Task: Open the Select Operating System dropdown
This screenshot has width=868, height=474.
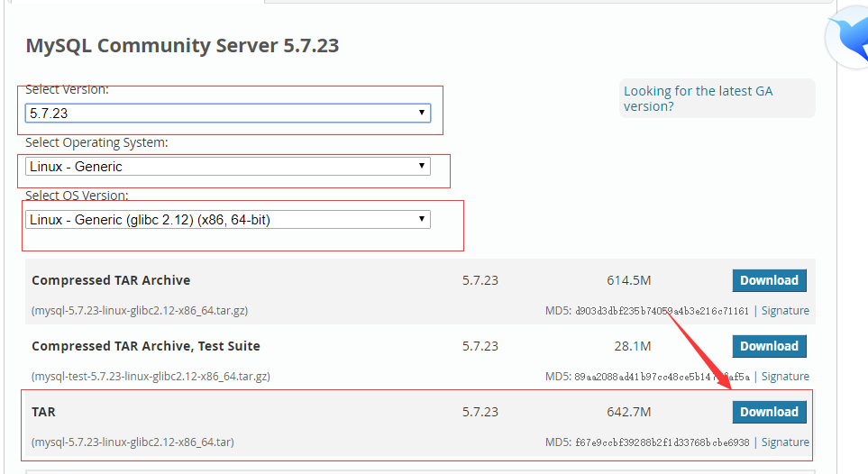Action: (x=227, y=166)
